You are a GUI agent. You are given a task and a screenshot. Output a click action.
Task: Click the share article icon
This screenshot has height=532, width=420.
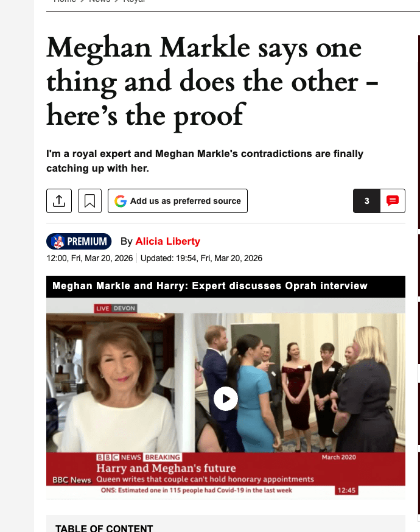point(59,201)
